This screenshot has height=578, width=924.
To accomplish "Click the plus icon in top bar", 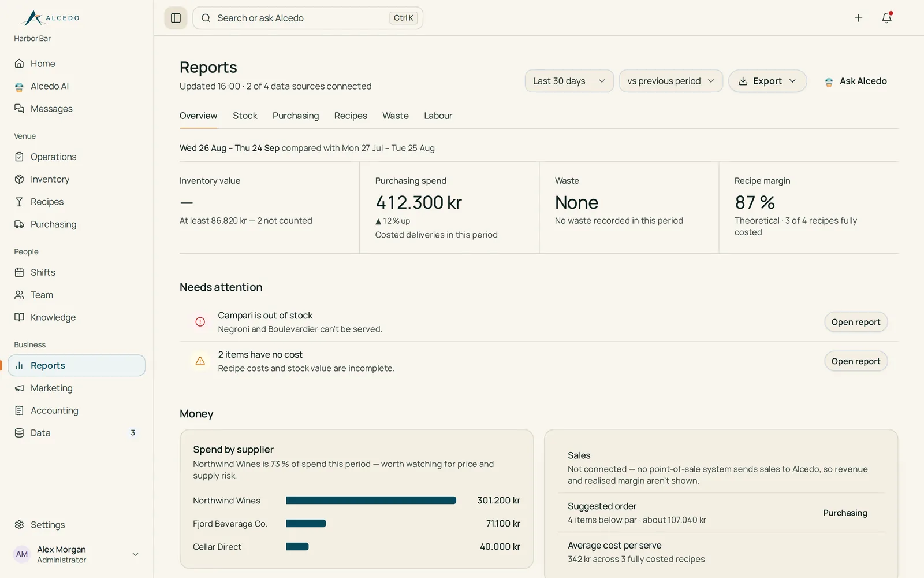I will pos(858,18).
